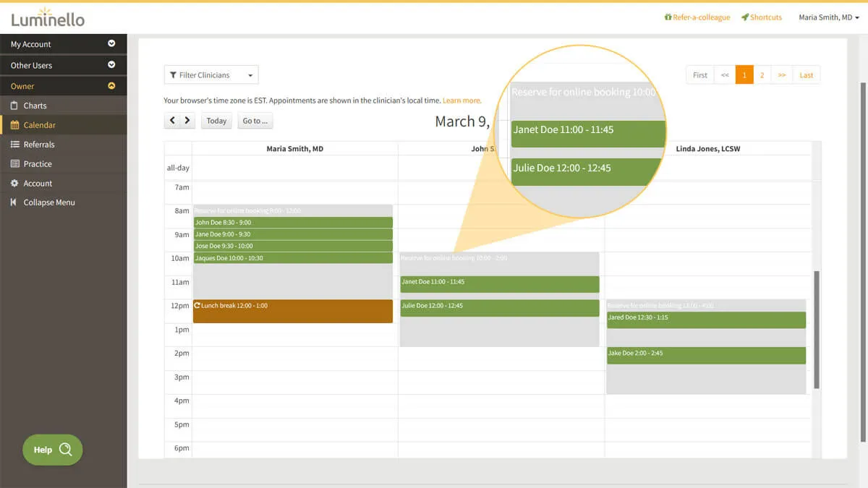Click the magnifier icon on the Help button
The image size is (868, 488).
coord(67,450)
